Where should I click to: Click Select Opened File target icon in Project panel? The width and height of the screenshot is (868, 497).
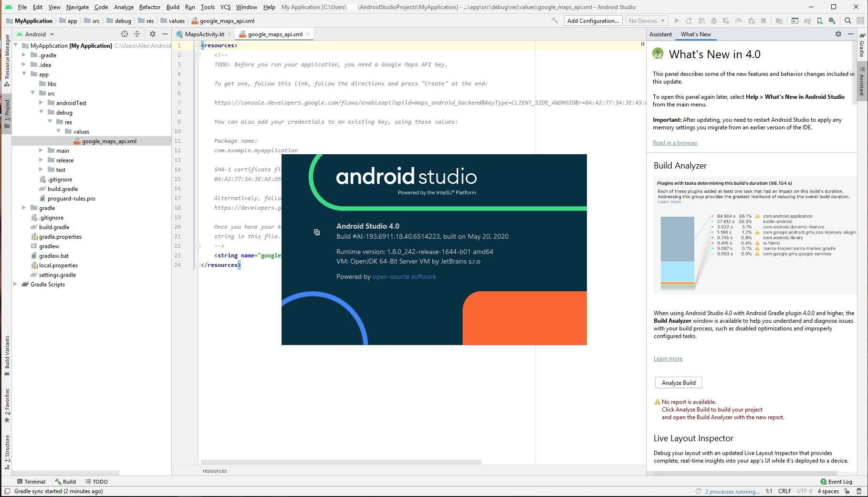pyautogui.click(x=125, y=34)
